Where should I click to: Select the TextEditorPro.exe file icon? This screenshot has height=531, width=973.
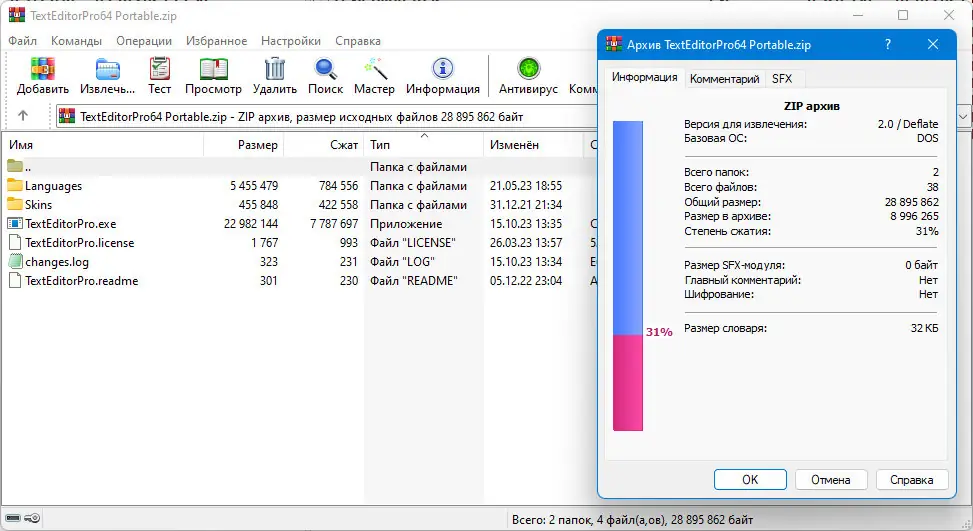tap(15, 223)
